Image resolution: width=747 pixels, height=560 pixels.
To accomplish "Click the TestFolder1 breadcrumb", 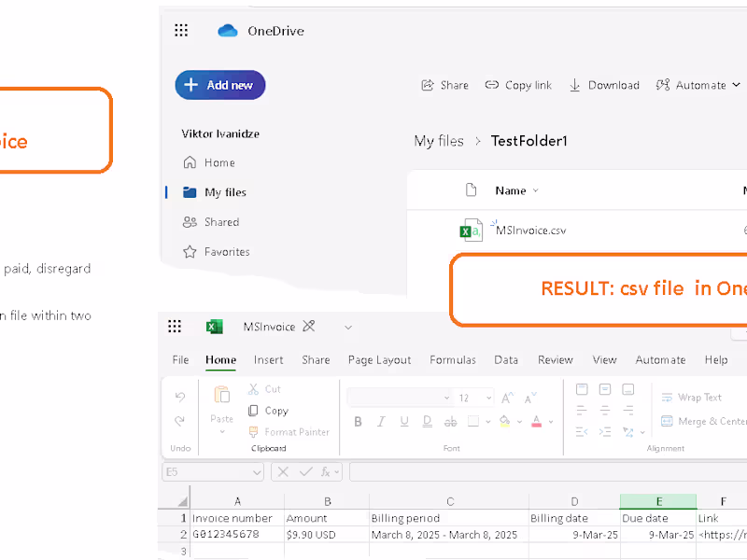I will click(x=529, y=141).
